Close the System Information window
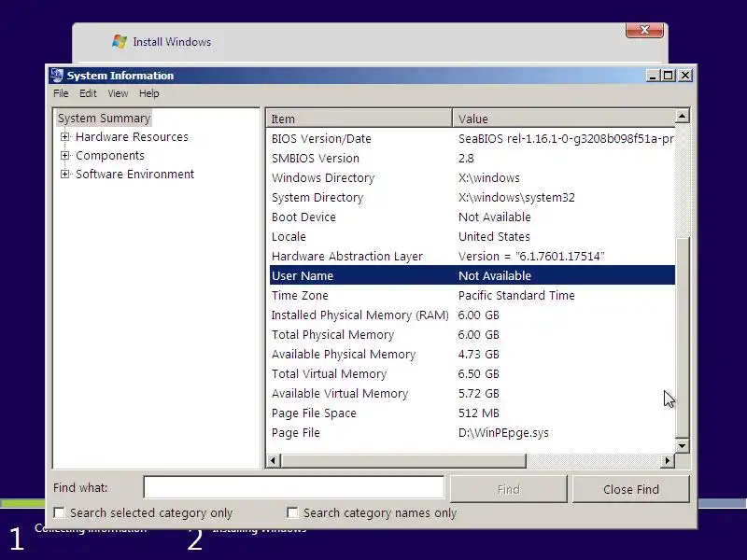This screenshot has width=747, height=560. pos(685,76)
